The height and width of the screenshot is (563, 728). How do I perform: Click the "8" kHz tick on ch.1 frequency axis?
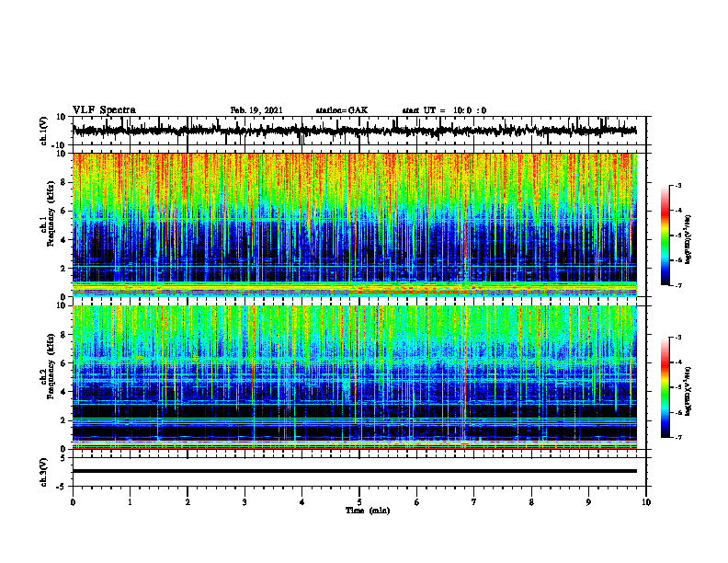[x=64, y=182]
